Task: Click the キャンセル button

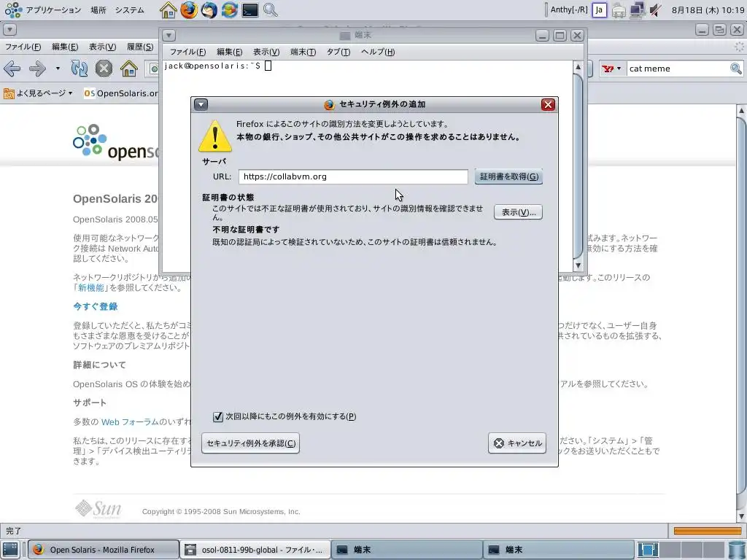Action: pyautogui.click(x=517, y=443)
